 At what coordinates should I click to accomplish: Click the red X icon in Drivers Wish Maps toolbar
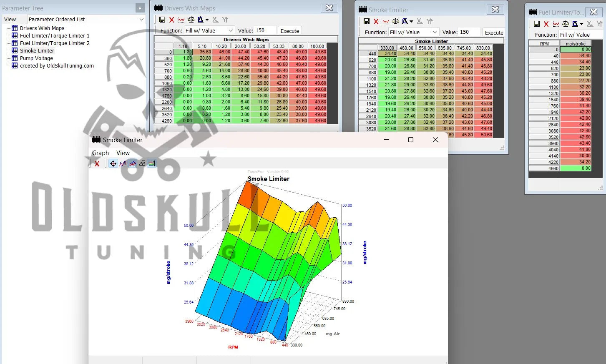pos(171,20)
